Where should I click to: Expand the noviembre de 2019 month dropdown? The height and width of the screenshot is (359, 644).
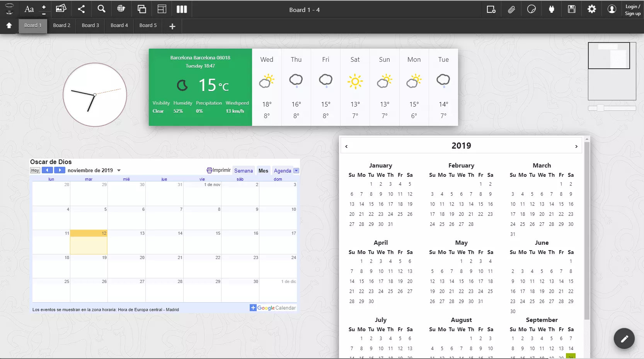coord(119,171)
